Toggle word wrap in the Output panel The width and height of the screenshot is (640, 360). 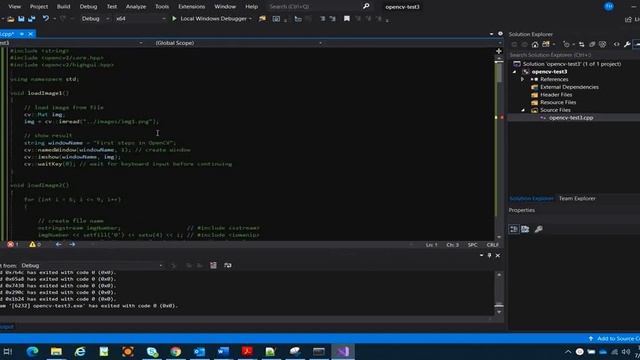pyautogui.click(x=228, y=266)
